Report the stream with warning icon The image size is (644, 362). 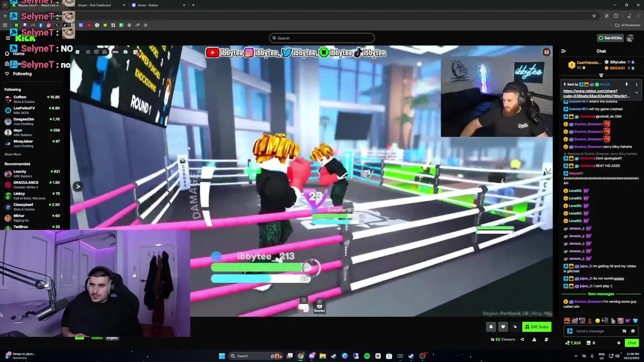pyautogui.click(x=534, y=339)
